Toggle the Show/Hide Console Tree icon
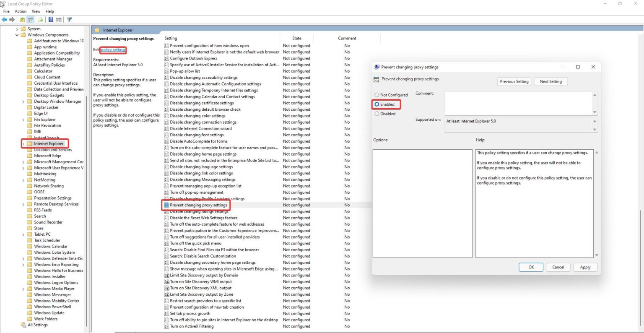 point(30,19)
